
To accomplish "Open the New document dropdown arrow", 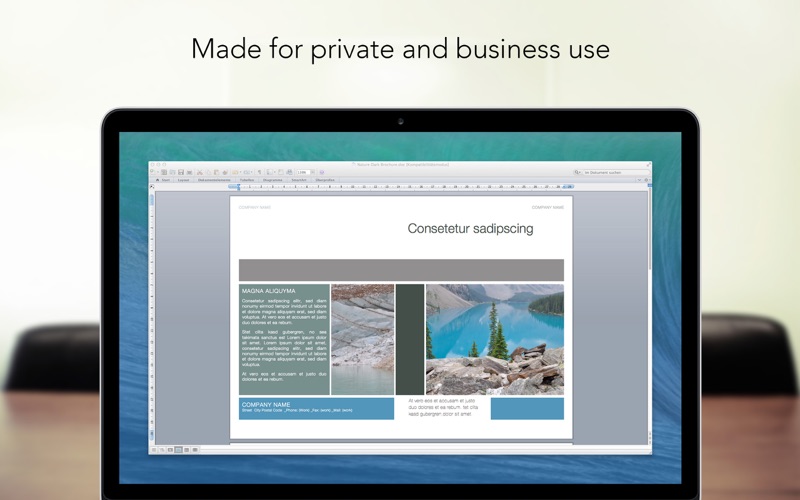I will [158, 172].
